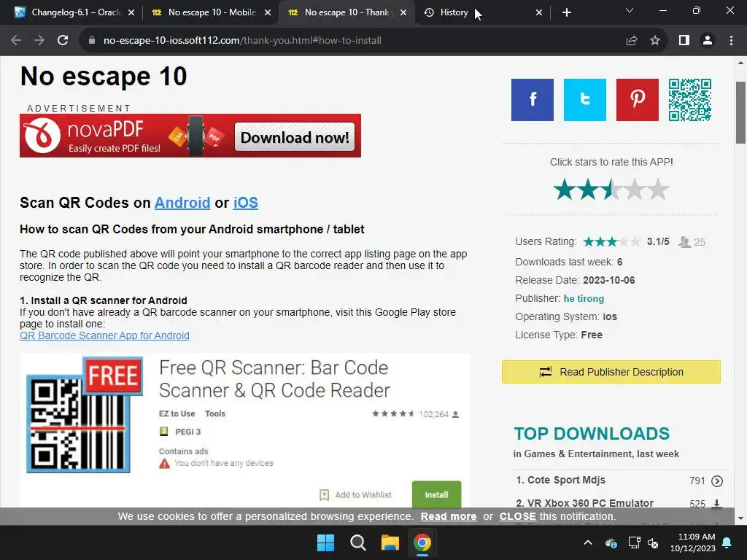Screen dimensions: 747x560
Task: Open notifications bell icon
Action: point(727,542)
